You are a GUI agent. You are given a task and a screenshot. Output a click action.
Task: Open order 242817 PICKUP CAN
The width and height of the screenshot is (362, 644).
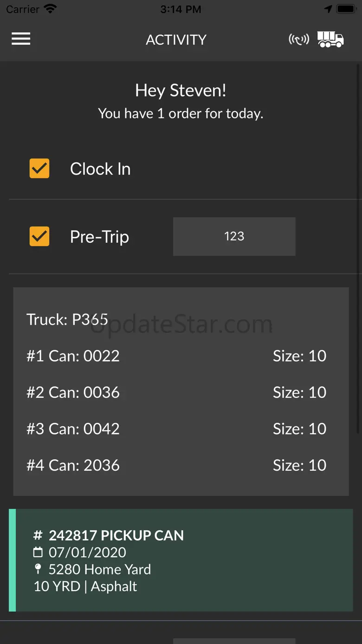181,560
